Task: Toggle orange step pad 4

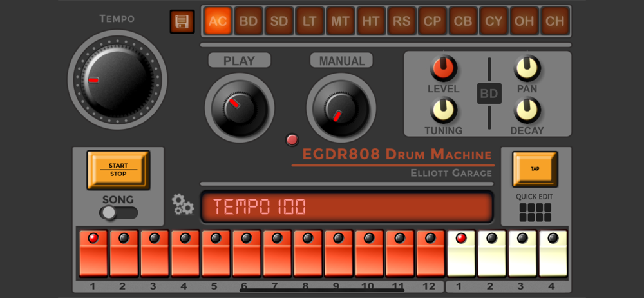Action: [x=185, y=253]
